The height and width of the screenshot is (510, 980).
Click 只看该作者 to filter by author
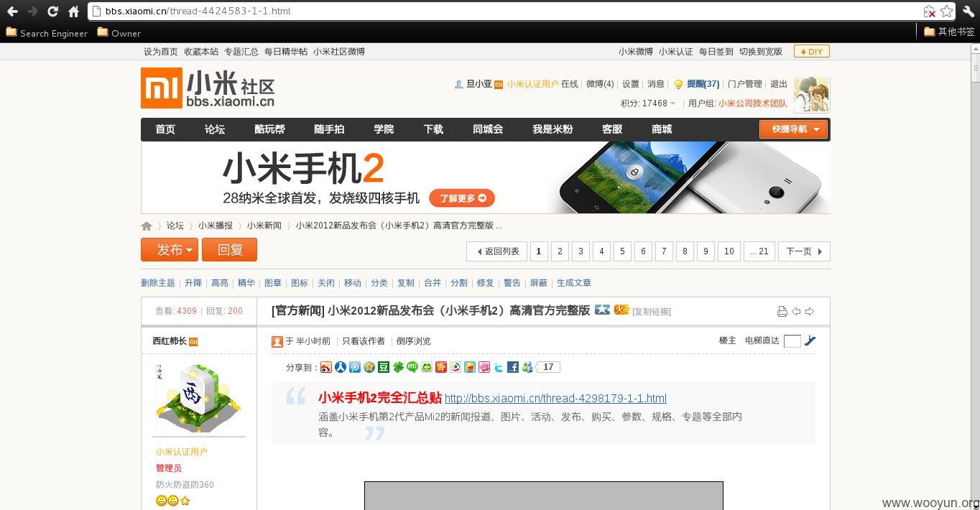tap(364, 341)
